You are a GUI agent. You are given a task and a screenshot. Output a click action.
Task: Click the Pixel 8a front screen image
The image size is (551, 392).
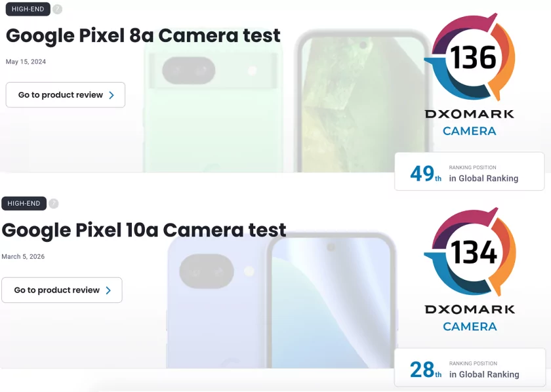(x=363, y=102)
